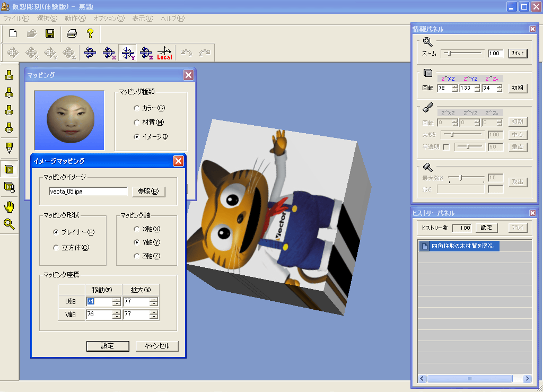Open the ファイル(F) menu
Screen dimensions: 543x392
[16, 19]
